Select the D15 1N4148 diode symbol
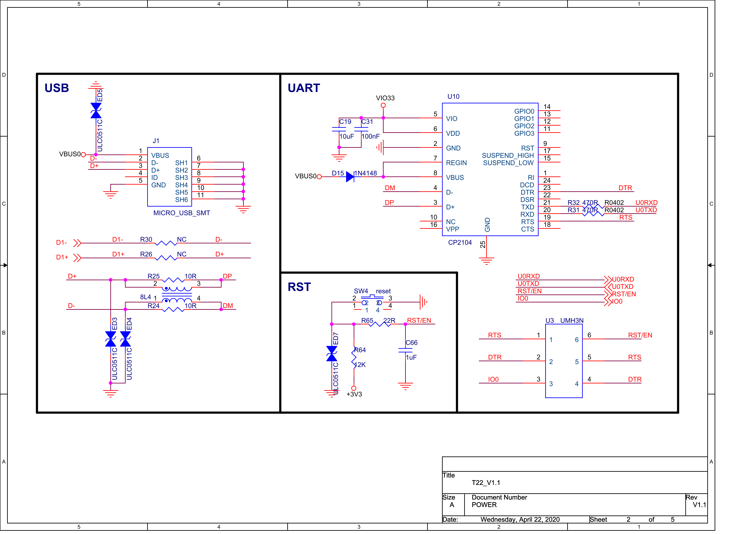756x534 pixels. tap(350, 177)
